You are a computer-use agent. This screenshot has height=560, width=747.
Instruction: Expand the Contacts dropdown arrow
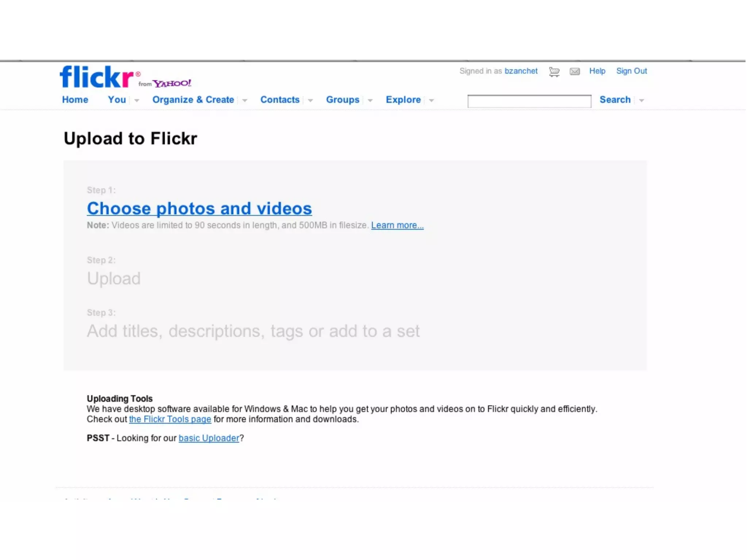(x=310, y=100)
